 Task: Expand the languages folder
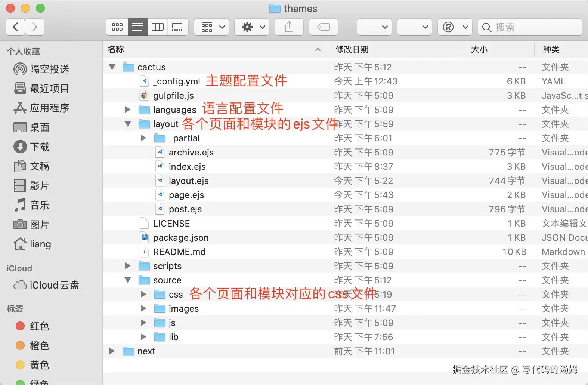pos(128,110)
